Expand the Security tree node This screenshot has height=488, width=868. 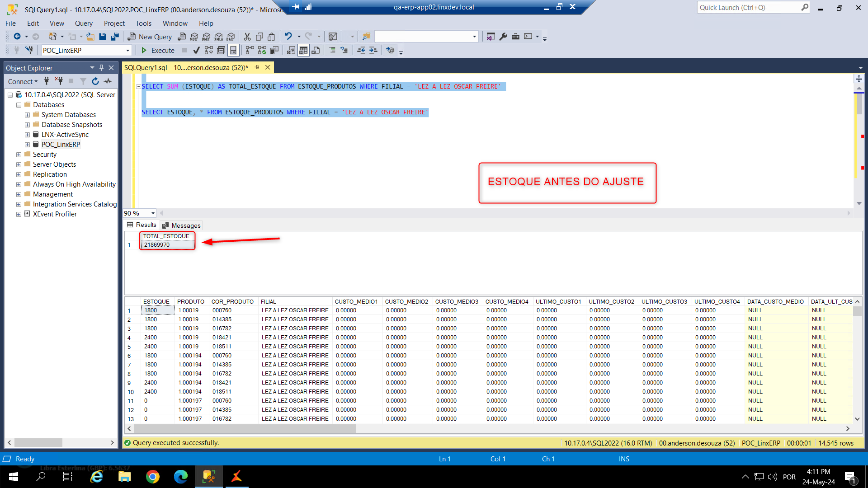click(x=19, y=155)
